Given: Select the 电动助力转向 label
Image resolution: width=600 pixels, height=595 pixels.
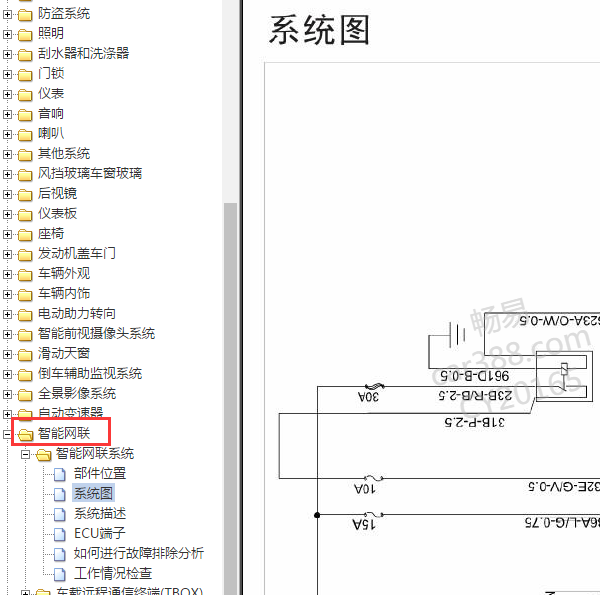Looking at the screenshot, I should (x=77, y=313).
